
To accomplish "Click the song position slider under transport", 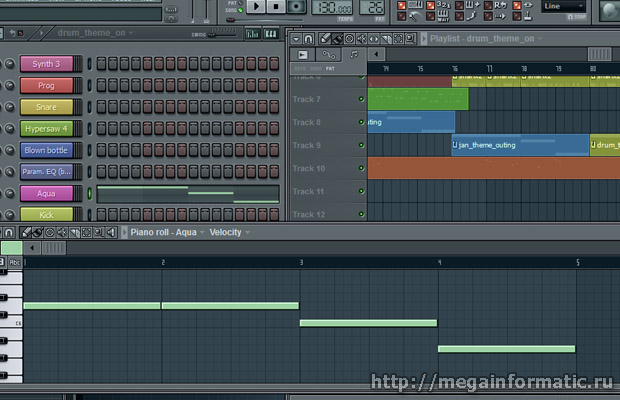I will tap(264, 20).
